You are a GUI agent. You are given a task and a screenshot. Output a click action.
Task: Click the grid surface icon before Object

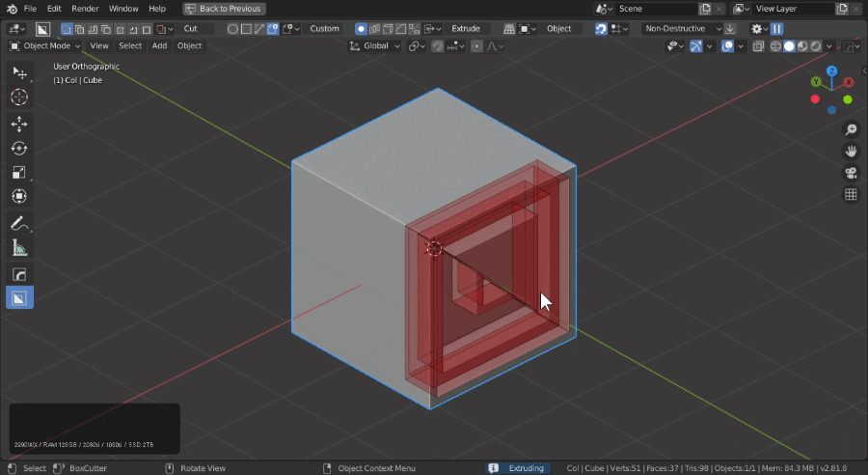pos(508,29)
